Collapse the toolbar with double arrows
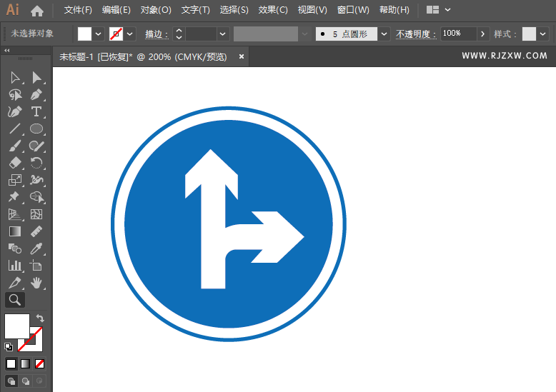The image size is (556, 392). pos(6,50)
